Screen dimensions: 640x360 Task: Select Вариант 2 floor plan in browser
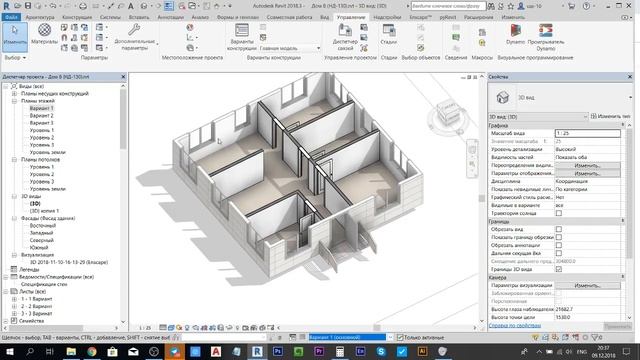42,116
